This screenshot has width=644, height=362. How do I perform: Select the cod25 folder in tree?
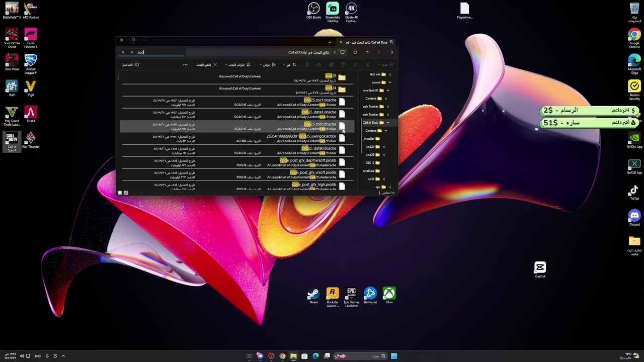coord(373,155)
